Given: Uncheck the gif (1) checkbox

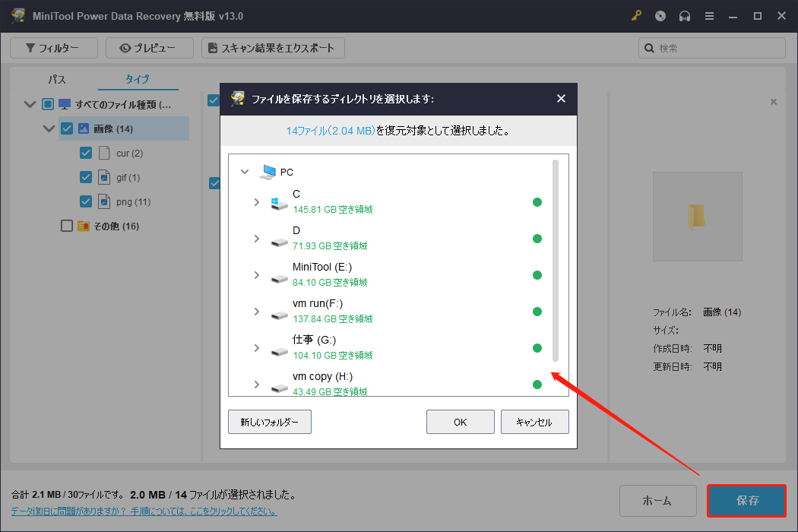Looking at the screenshot, I should (85, 177).
